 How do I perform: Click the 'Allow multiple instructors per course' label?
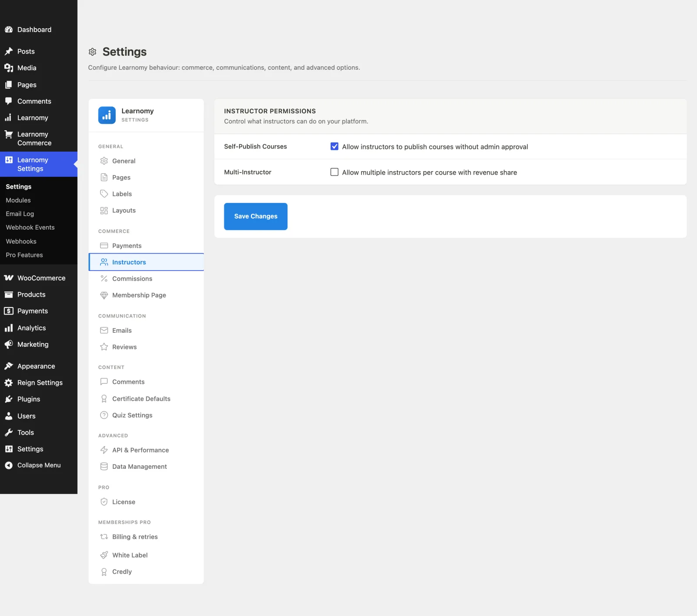(430, 173)
